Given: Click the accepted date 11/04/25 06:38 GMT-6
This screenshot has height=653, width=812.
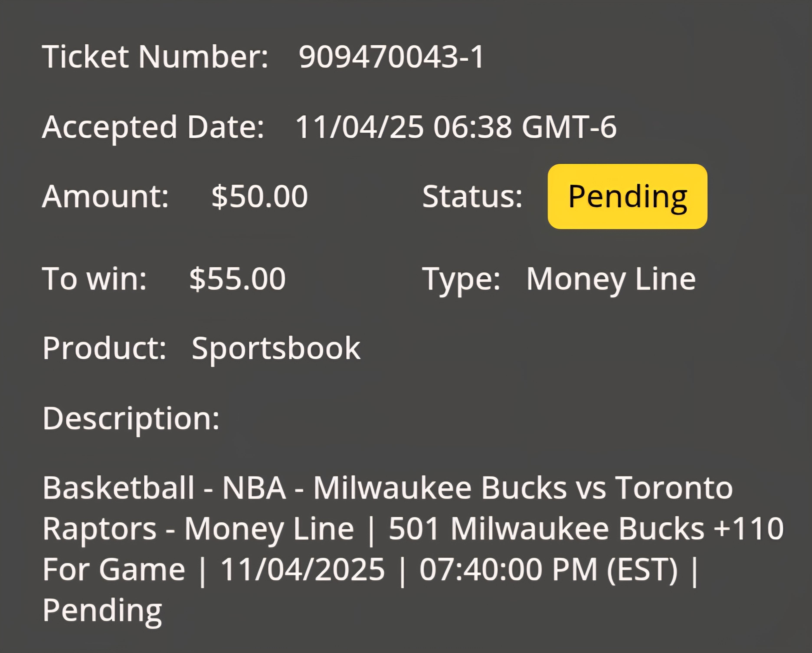Looking at the screenshot, I should point(456,127).
